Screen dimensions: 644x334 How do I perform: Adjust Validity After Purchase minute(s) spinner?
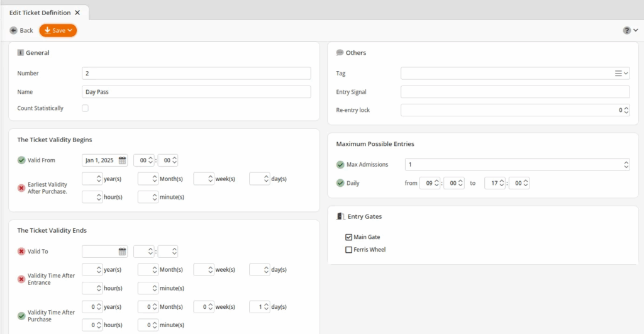155,325
